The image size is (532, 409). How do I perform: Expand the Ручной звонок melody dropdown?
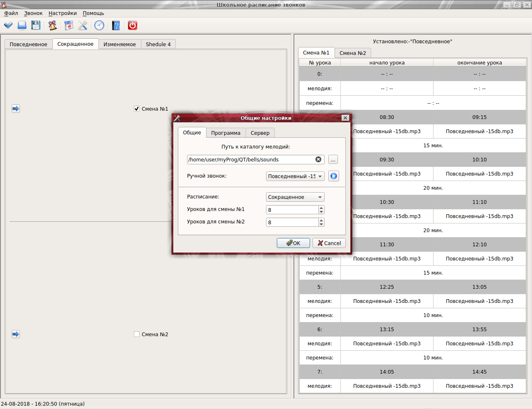[295, 176]
